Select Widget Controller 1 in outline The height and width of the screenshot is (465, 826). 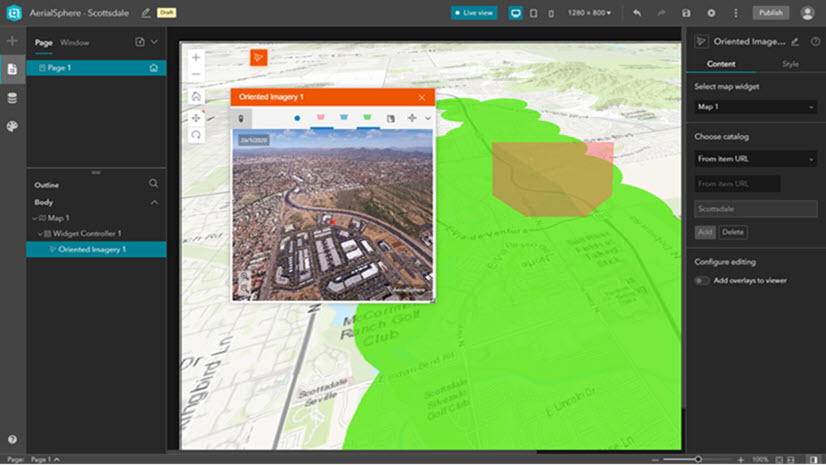(86, 233)
